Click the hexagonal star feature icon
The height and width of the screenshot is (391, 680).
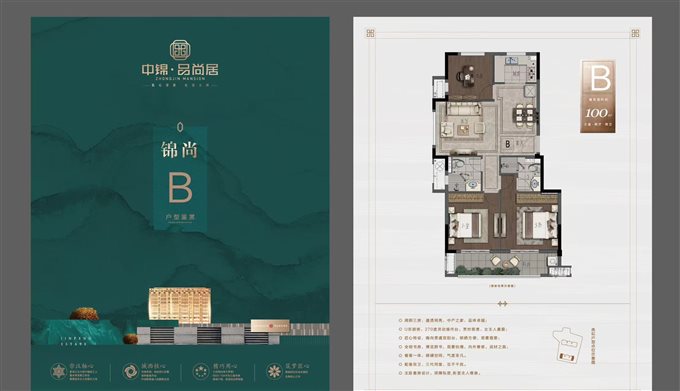pos(59,371)
